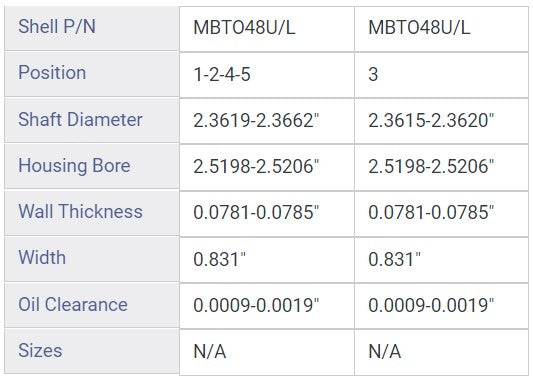The width and height of the screenshot is (533, 382).
Task: Select the Position row label
Action: point(92,74)
